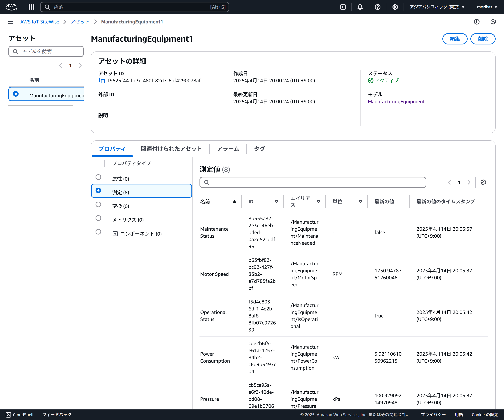Click the Maintenance Status measurement name
This screenshot has width=504, height=420.
click(x=214, y=233)
